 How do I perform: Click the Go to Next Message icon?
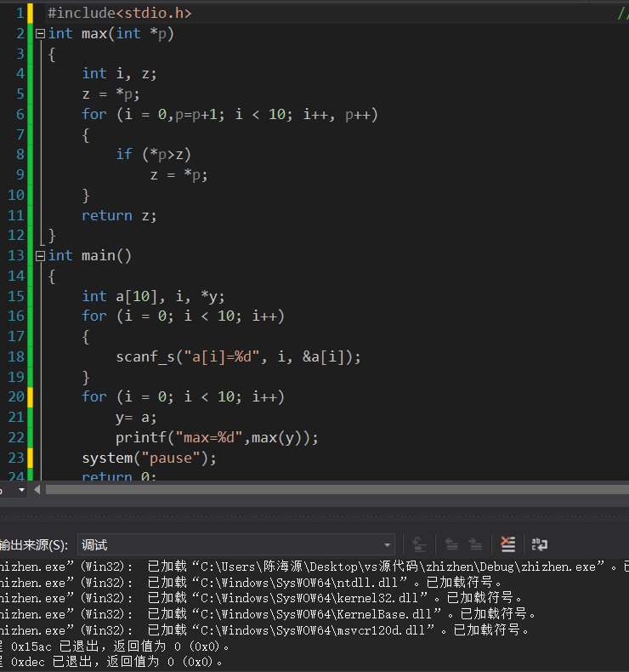pyautogui.click(x=475, y=544)
